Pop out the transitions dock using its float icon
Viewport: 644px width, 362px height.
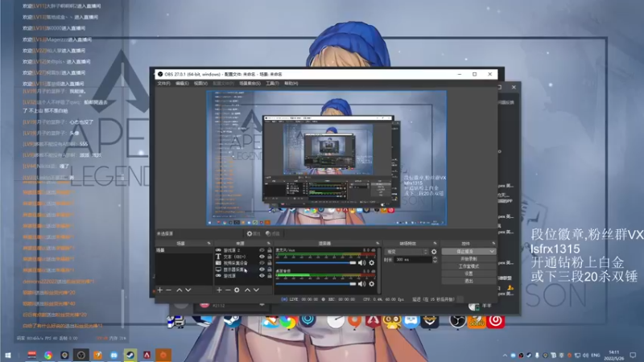(x=435, y=244)
